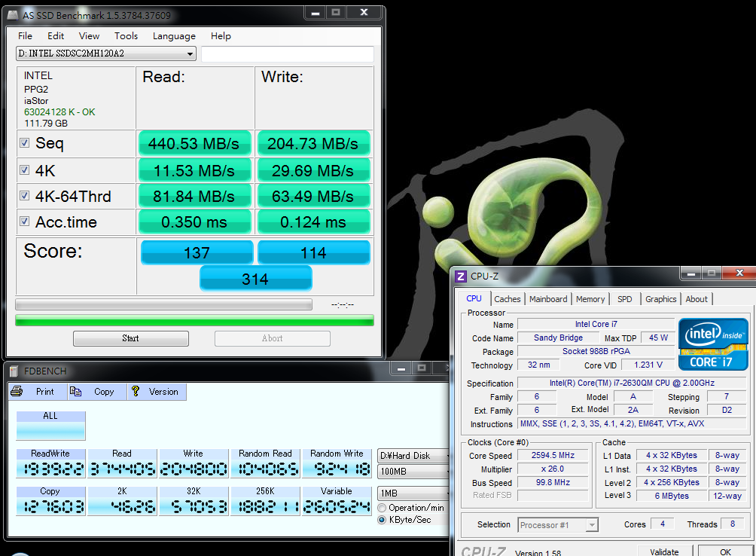Click the Variable test button in FDBENCH
The width and height of the screenshot is (756, 556).
click(337, 501)
